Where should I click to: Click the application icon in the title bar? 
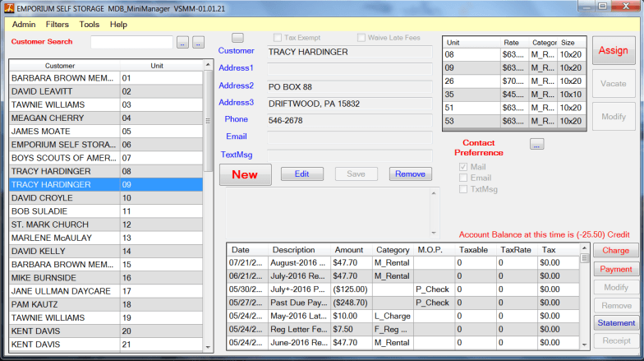[x=9, y=8]
